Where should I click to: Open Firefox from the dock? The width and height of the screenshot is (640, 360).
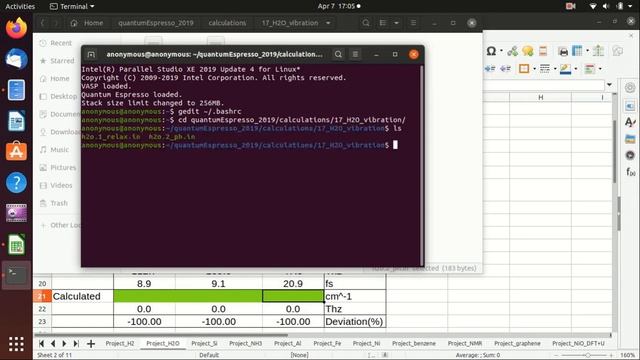point(16,28)
